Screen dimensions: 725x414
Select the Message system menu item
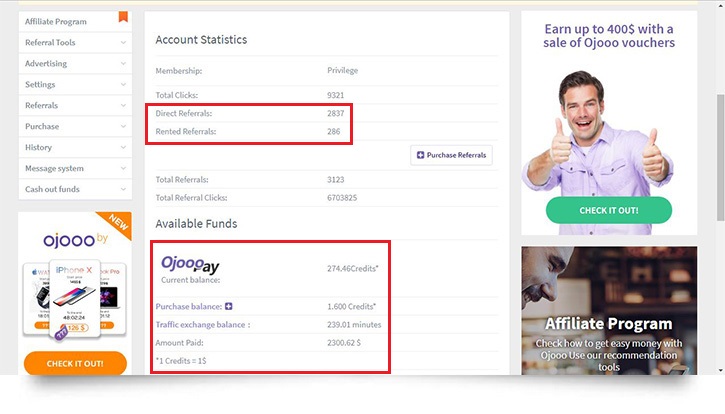[75, 168]
